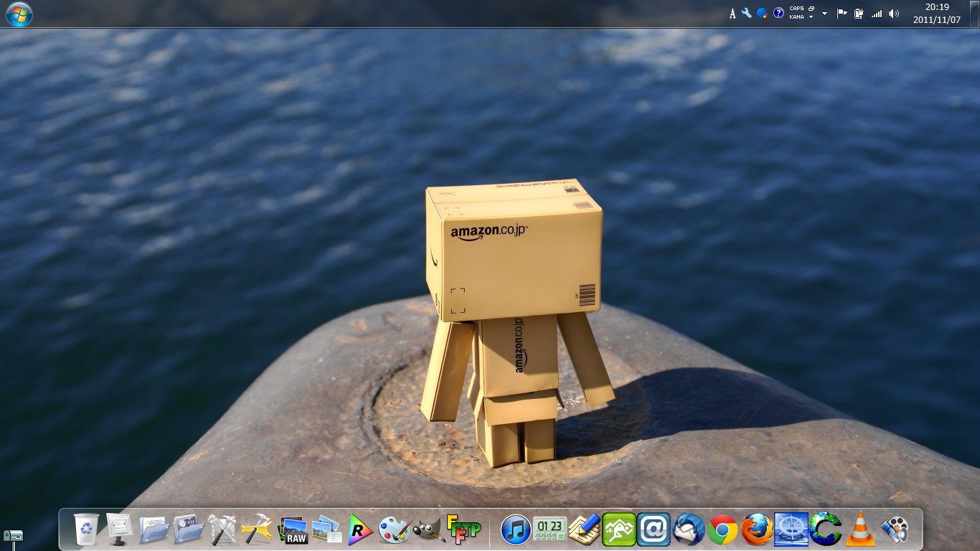Open IME tools wrench menu

[747, 13]
